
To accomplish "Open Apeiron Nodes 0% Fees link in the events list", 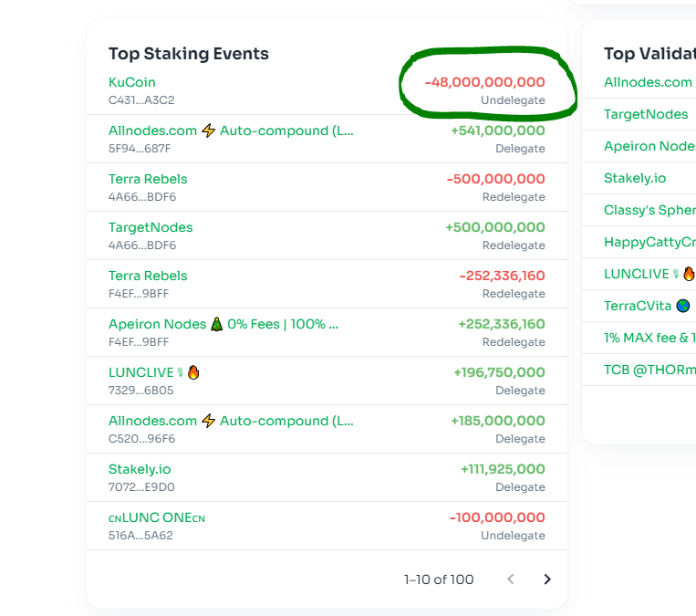I will click(x=223, y=324).
